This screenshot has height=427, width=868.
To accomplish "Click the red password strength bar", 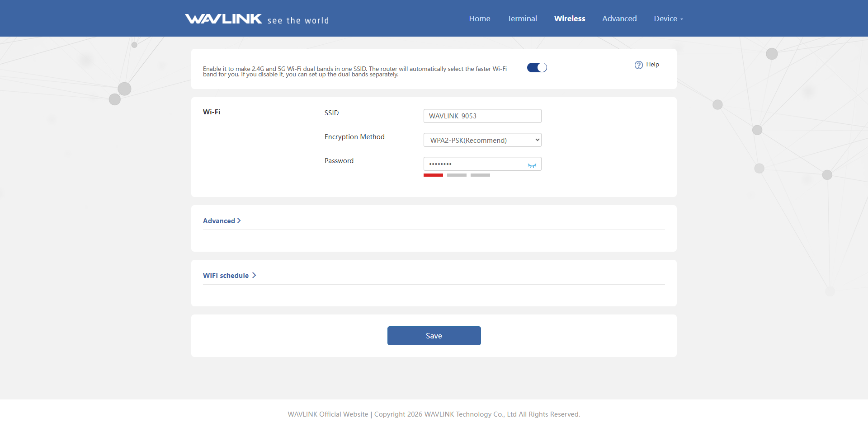I will [433, 175].
